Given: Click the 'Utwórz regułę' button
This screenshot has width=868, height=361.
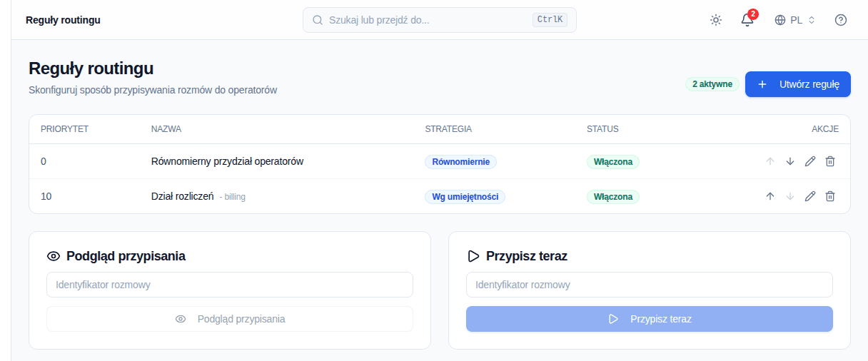Looking at the screenshot, I should tap(798, 84).
